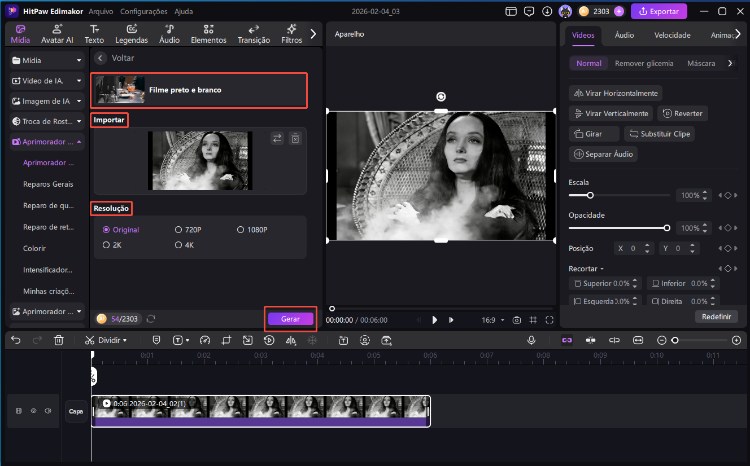Click Virar Horizontalmente button
This screenshot has width=750, height=466.
point(616,93)
